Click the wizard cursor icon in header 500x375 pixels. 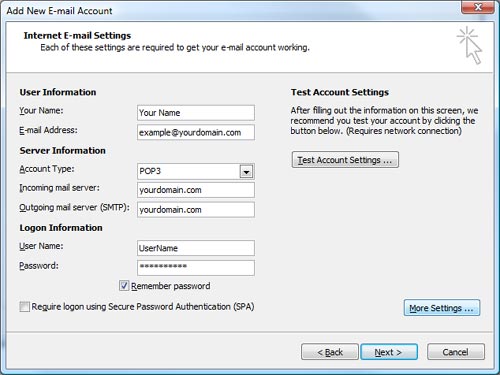(x=470, y=45)
